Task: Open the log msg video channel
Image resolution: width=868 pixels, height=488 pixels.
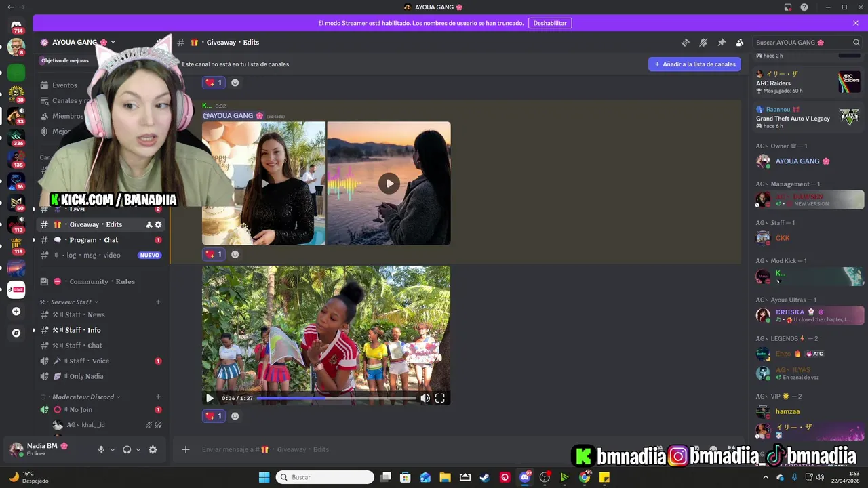Action: (x=100, y=256)
